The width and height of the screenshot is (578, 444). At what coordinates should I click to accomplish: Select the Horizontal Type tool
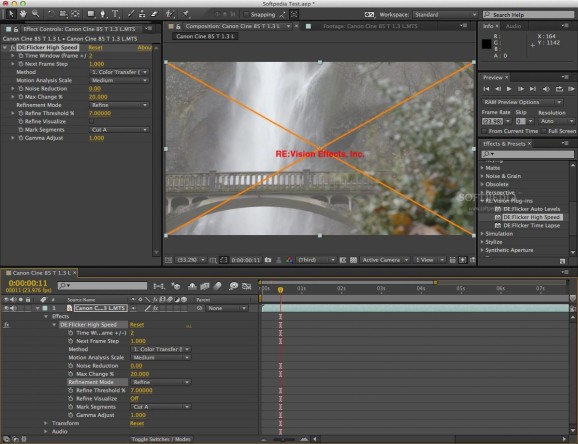(x=115, y=14)
